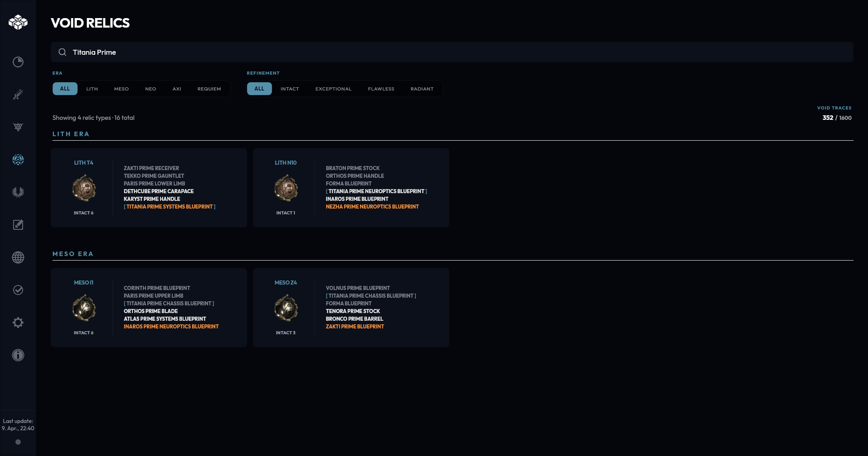
Task: Enable the RADIANT refinement filter
Action: coord(422,89)
